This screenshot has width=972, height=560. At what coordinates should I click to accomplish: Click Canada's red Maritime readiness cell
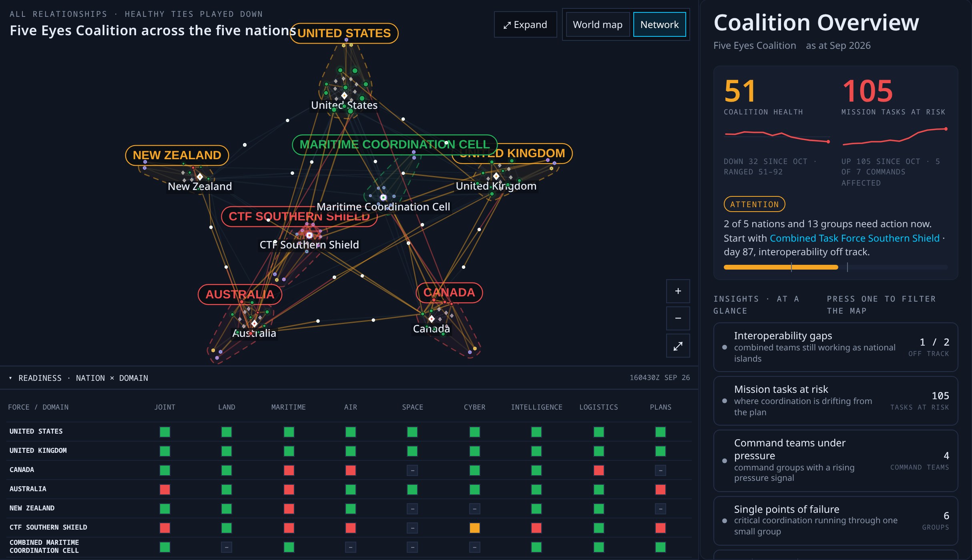289,470
